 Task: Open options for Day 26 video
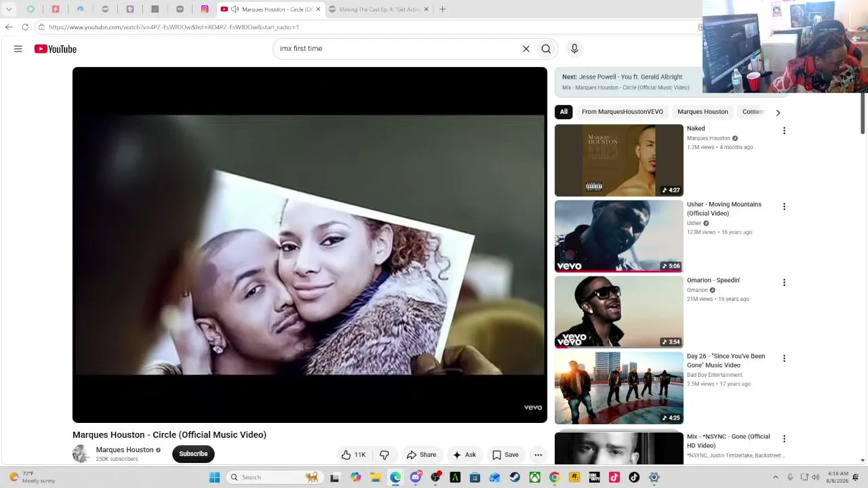784,359
